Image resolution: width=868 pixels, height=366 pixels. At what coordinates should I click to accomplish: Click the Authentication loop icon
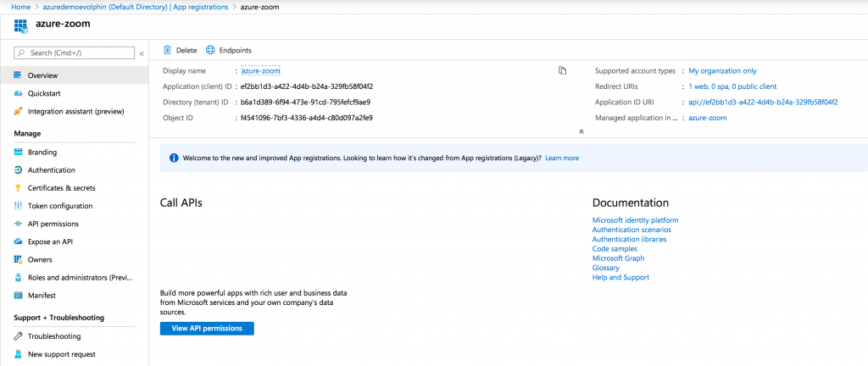[x=18, y=170]
